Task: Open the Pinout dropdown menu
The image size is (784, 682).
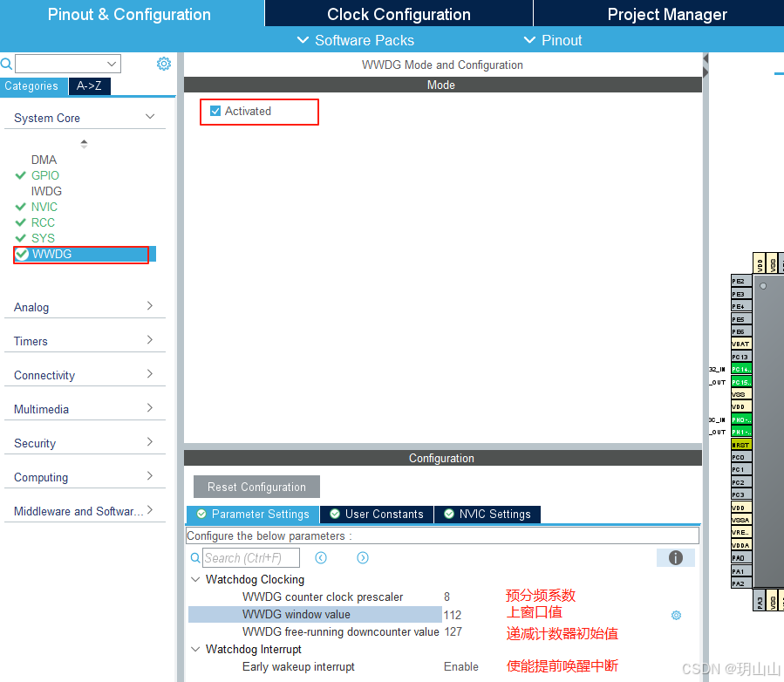Action: [x=553, y=40]
